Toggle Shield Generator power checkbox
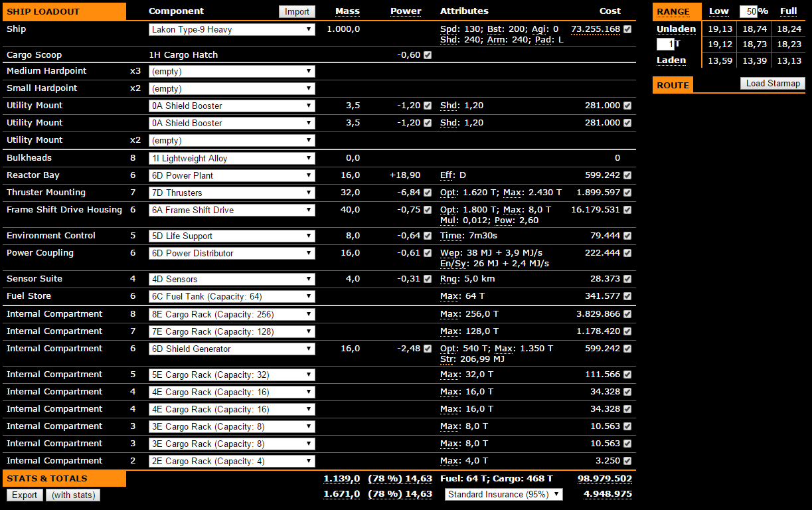This screenshot has width=812, height=510. 428,349
